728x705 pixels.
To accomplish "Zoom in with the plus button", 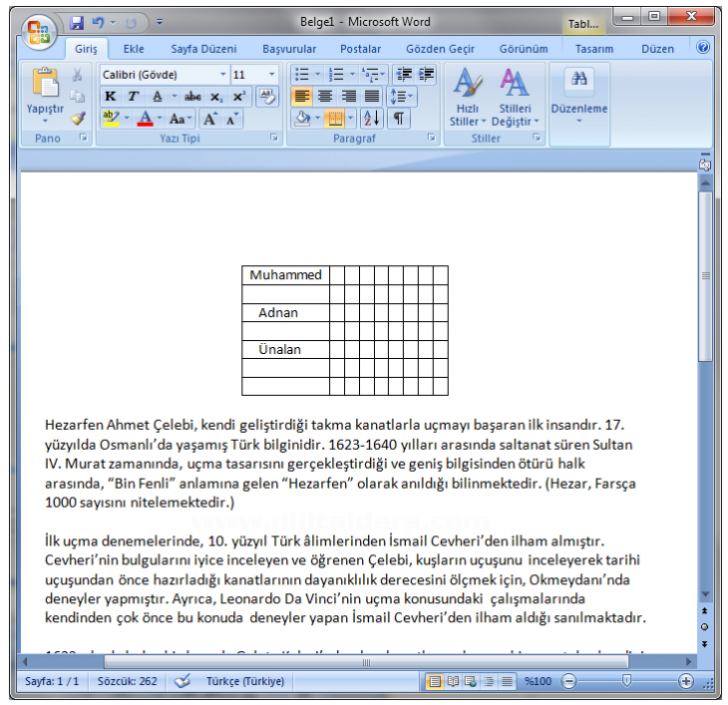I will pos(686,681).
